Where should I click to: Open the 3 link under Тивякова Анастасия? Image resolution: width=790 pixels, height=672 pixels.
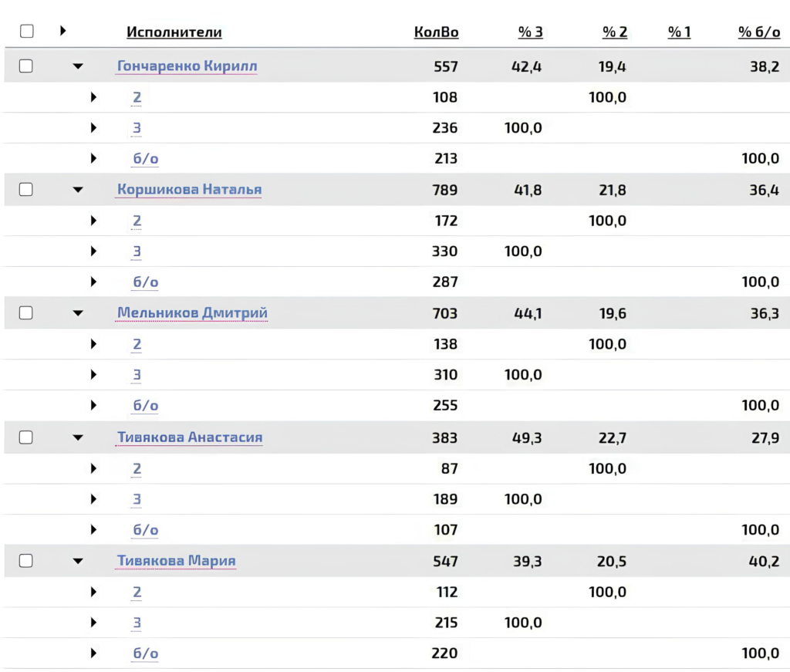(x=137, y=499)
